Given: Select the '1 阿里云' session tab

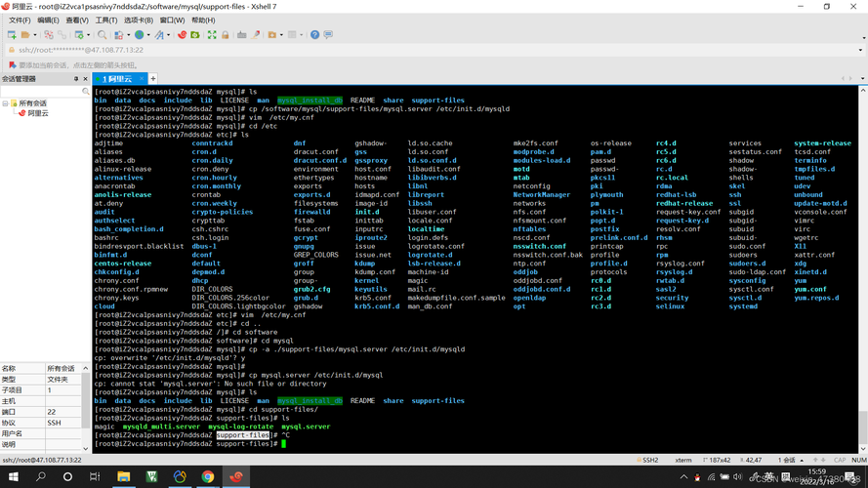Looking at the screenshot, I should click(117, 78).
